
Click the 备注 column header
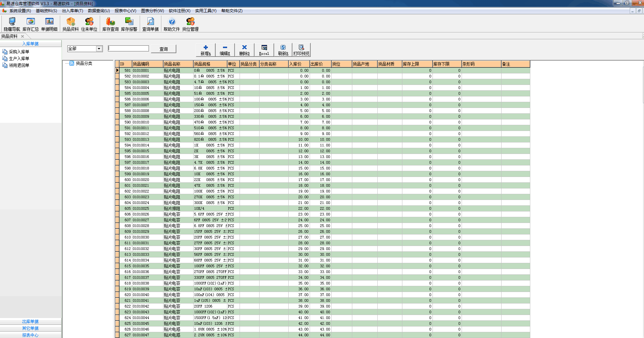[515, 64]
